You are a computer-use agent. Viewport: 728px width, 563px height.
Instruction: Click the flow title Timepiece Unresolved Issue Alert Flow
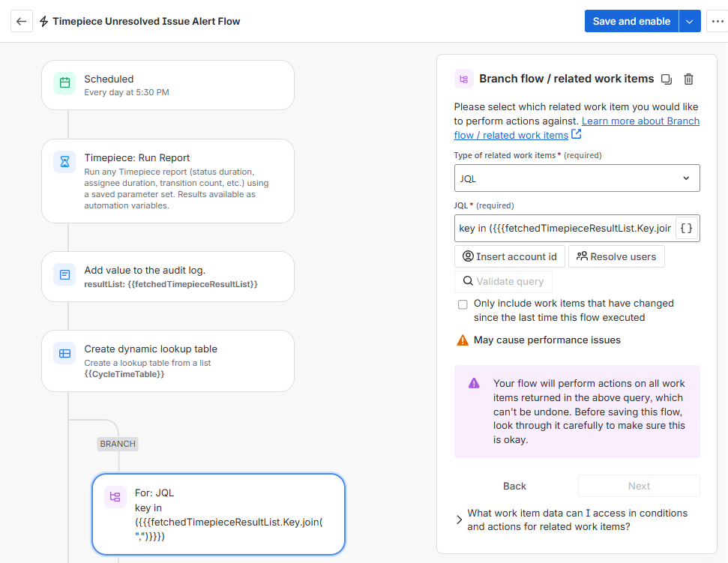click(146, 21)
